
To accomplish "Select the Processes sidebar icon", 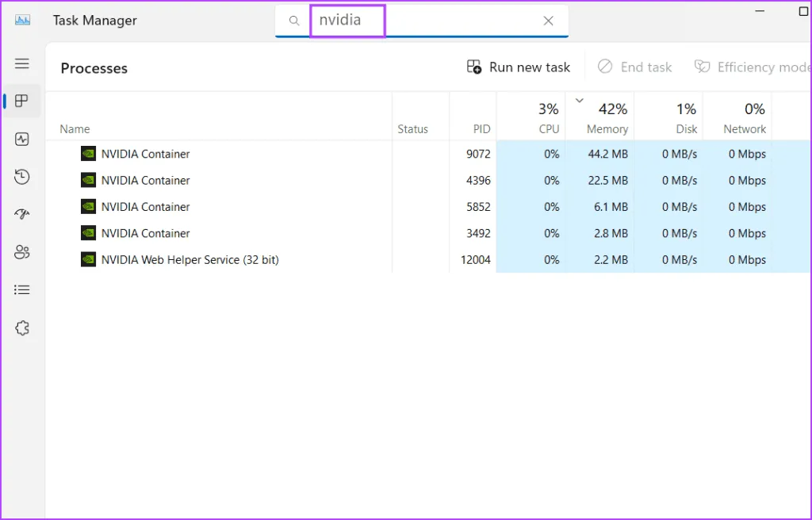I will pos(22,101).
